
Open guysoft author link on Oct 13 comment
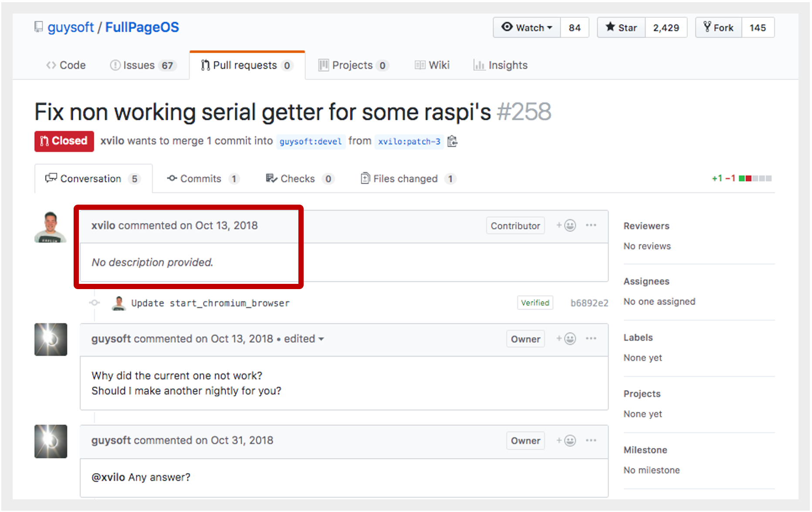tap(111, 339)
